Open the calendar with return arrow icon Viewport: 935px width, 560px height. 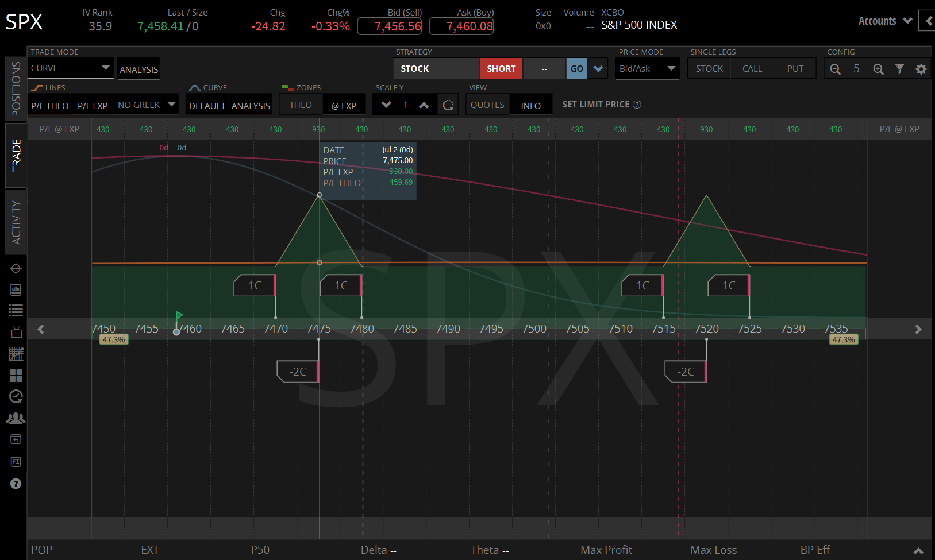tap(16, 439)
